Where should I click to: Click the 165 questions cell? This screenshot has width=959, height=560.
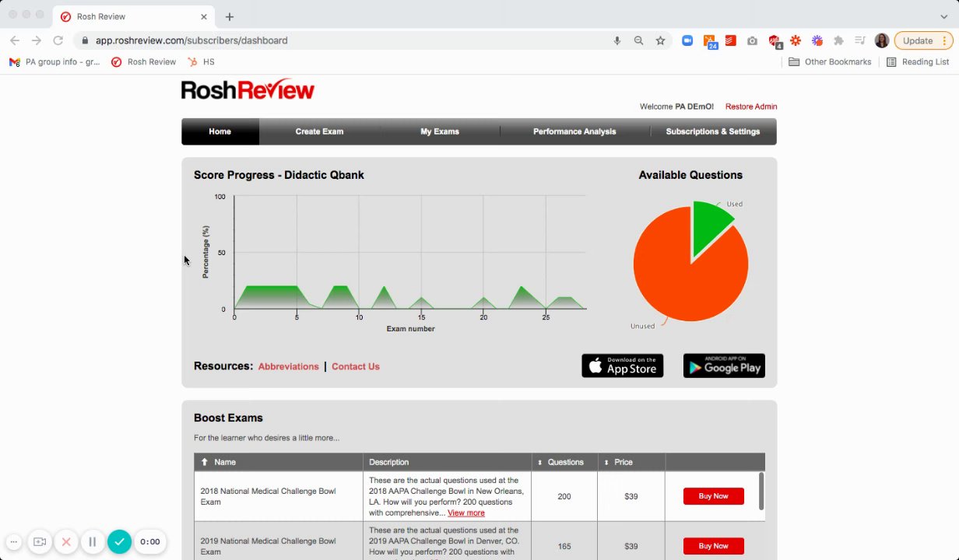(564, 546)
